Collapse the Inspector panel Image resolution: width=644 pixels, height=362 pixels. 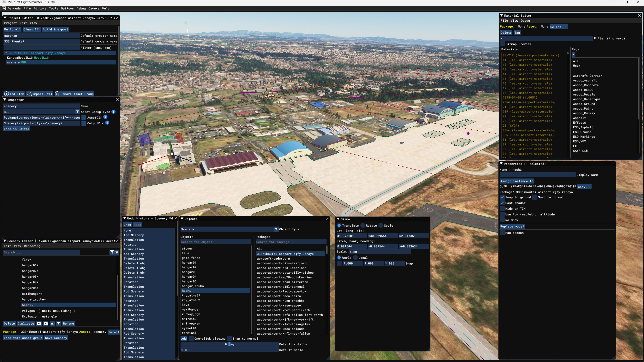(5, 100)
